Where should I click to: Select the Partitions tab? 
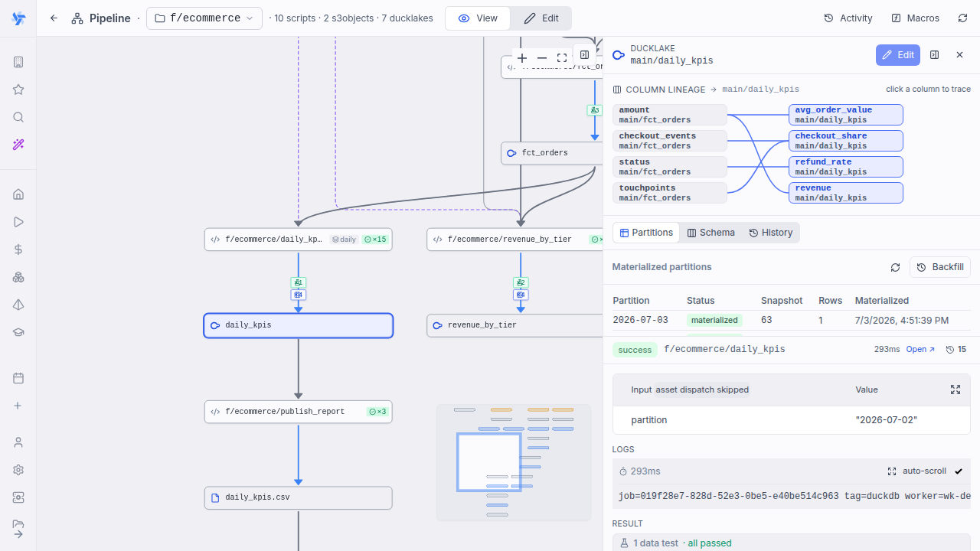click(x=646, y=233)
